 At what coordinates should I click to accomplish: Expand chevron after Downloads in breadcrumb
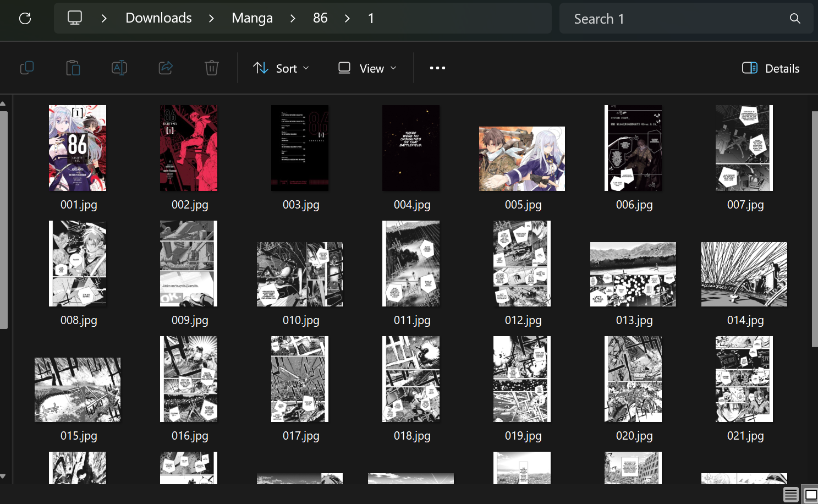pos(211,19)
